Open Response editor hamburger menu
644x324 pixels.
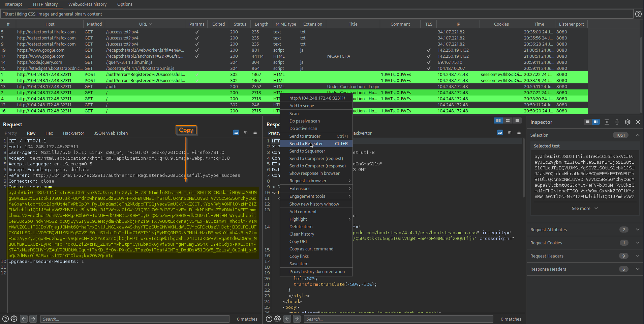point(519,132)
